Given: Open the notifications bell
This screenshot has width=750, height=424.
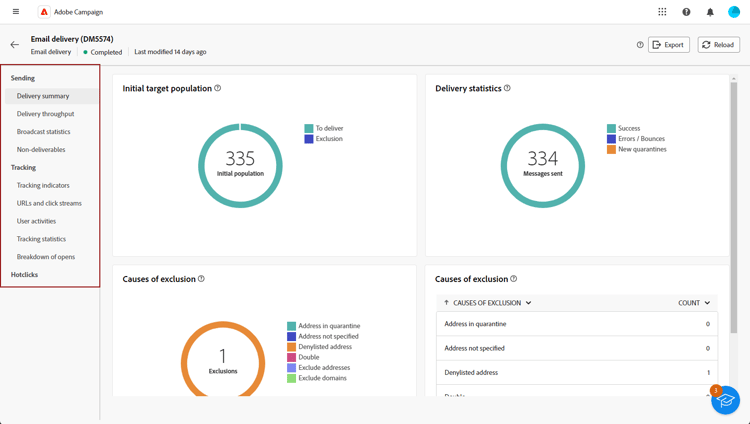Looking at the screenshot, I should tap(710, 12).
